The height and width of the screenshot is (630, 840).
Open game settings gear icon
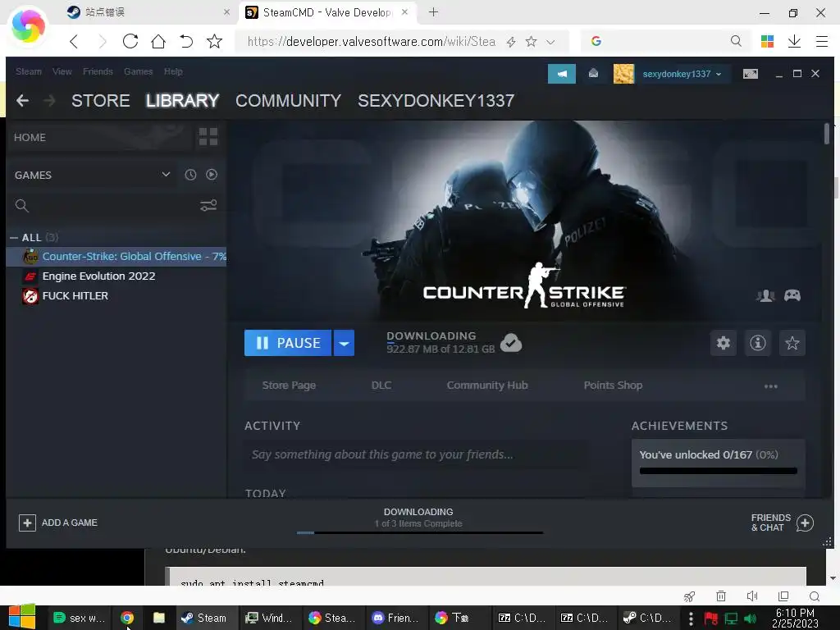pyautogui.click(x=724, y=343)
